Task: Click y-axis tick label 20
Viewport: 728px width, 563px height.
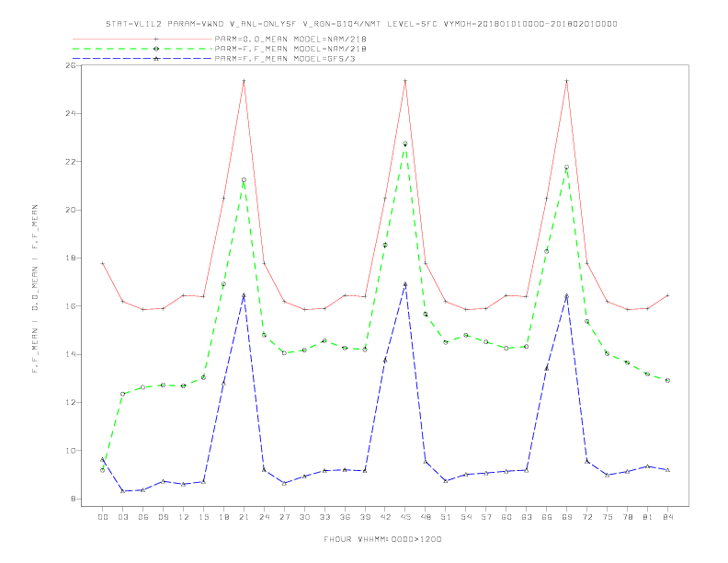Action: coord(71,210)
